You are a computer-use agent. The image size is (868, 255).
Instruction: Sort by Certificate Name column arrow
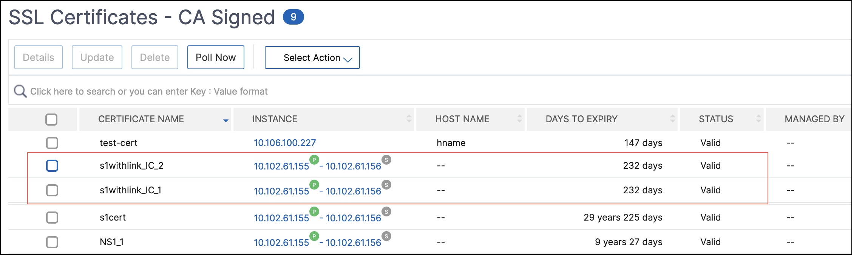pyautogui.click(x=226, y=121)
